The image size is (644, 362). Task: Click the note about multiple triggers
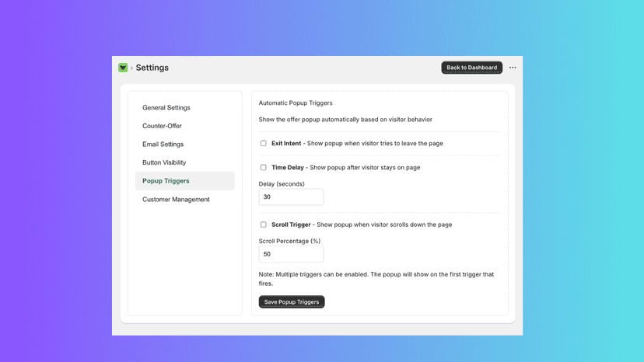click(376, 279)
